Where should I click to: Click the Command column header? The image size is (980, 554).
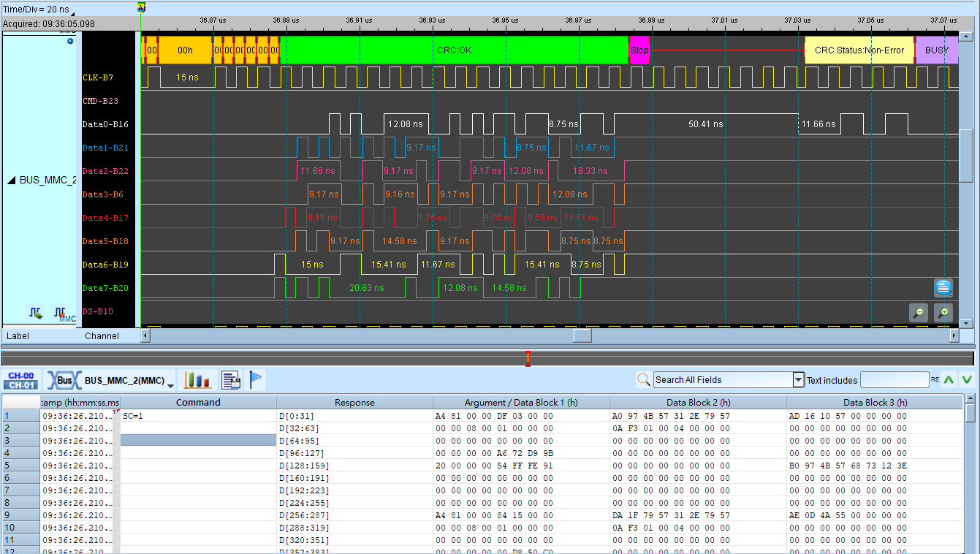(x=198, y=403)
